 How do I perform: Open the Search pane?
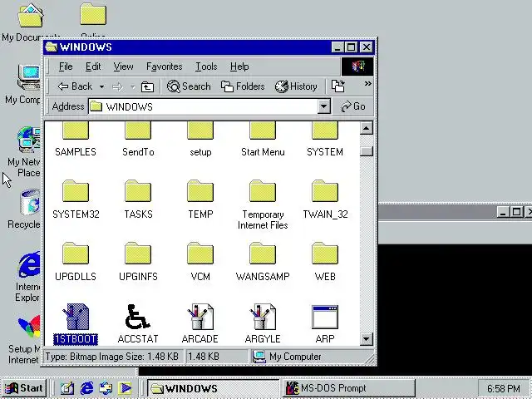click(x=189, y=86)
